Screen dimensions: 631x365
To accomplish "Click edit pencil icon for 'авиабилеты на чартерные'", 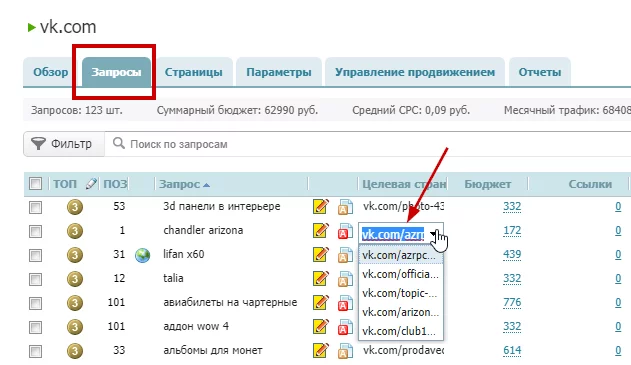I will [320, 303].
